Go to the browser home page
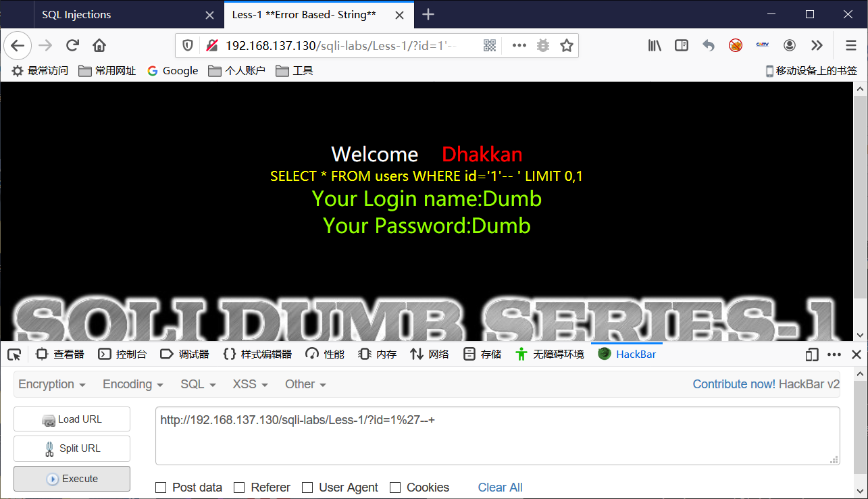The image size is (868, 499). click(x=99, y=45)
